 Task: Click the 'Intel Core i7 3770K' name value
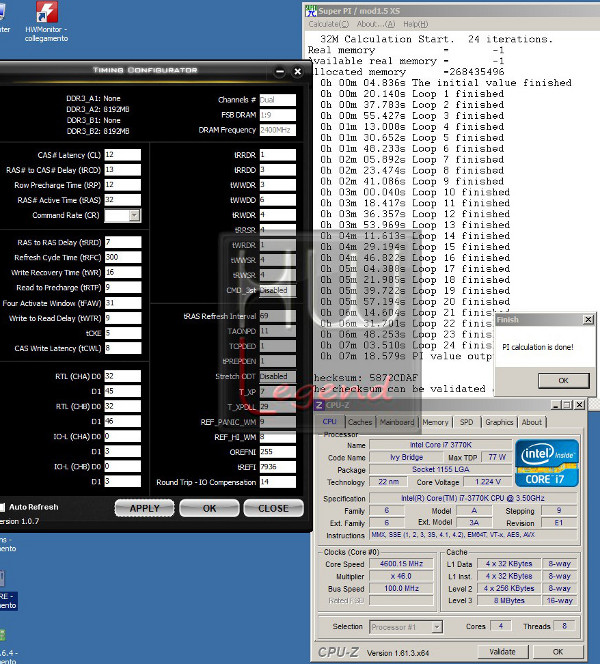click(x=440, y=445)
